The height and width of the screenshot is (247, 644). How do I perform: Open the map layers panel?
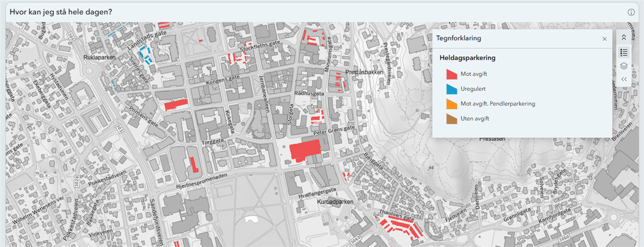(624, 66)
